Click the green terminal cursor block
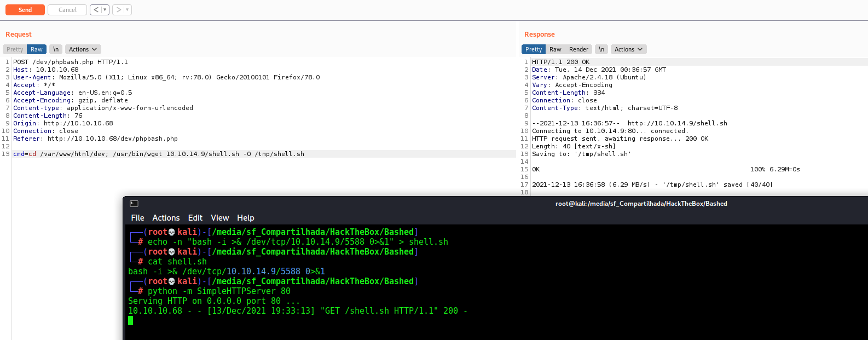The height and width of the screenshot is (340, 868). 130,320
